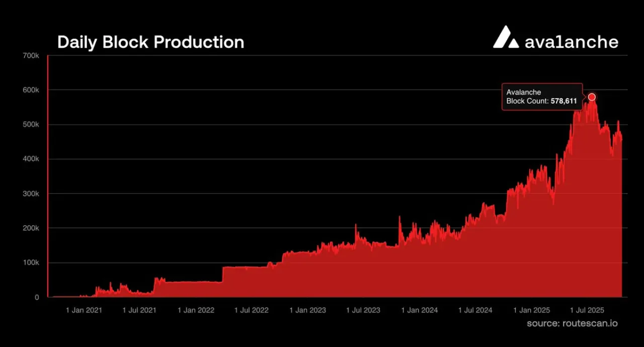Screen dimensions: 644x347
Task: Select the 1 Jul 2023 axis label
Action: 363,310
